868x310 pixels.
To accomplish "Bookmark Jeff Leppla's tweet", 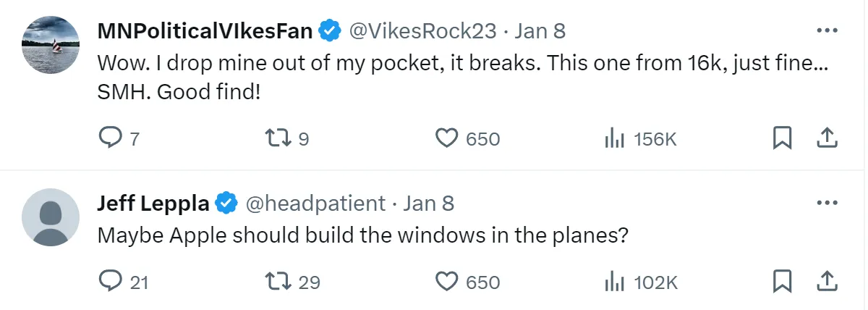I will [x=782, y=281].
